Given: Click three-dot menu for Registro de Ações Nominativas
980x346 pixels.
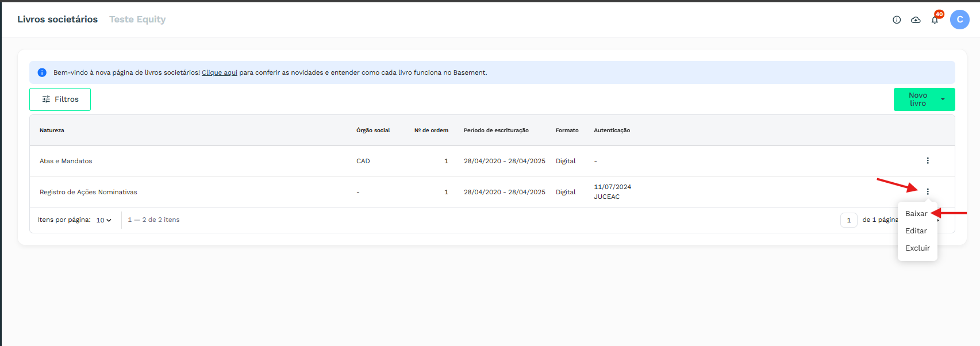Looking at the screenshot, I should pos(927,191).
